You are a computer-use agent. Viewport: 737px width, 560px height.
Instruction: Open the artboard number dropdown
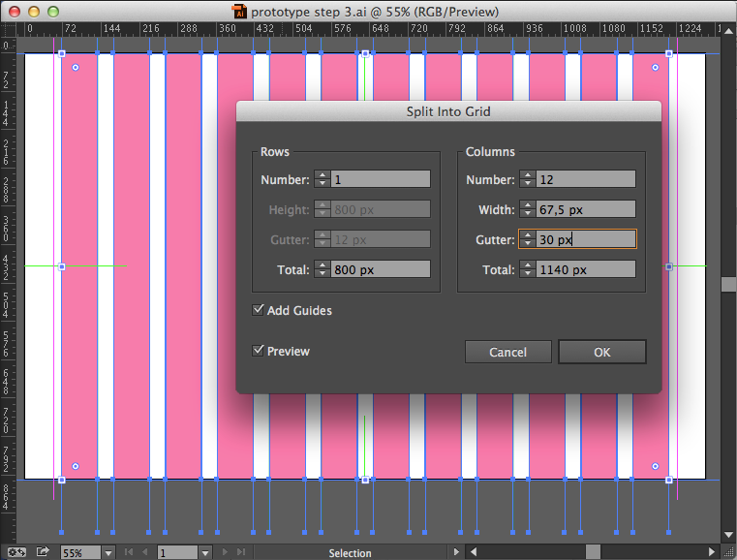tap(204, 552)
